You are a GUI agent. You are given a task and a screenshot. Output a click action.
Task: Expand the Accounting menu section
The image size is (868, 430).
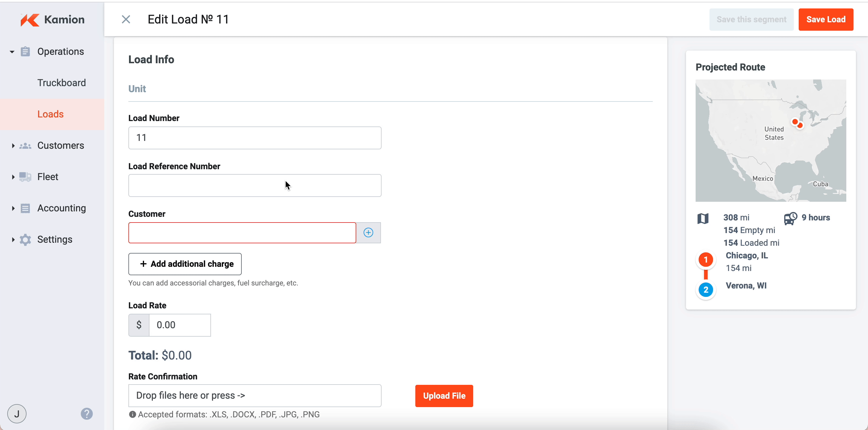13,208
